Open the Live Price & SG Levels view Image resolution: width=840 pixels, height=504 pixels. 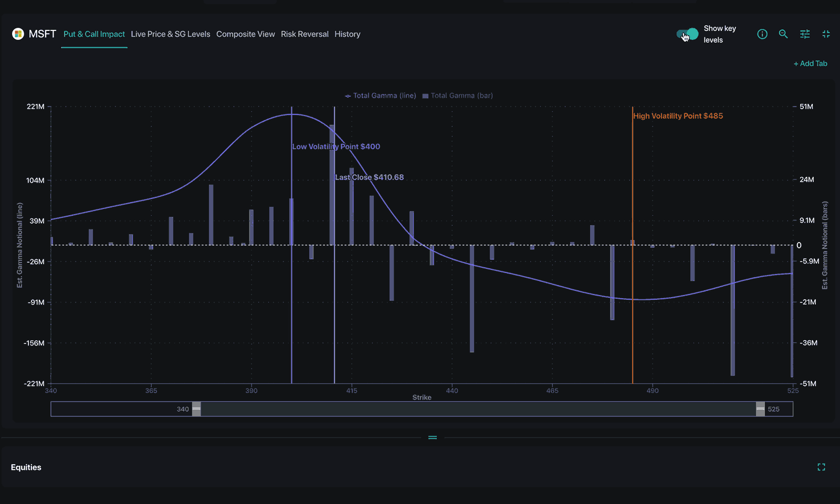[171, 34]
